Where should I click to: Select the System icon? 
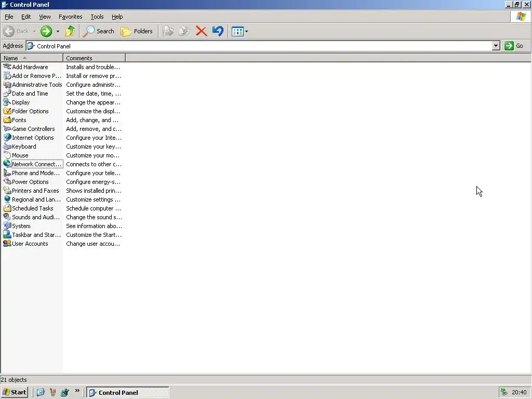click(7, 225)
